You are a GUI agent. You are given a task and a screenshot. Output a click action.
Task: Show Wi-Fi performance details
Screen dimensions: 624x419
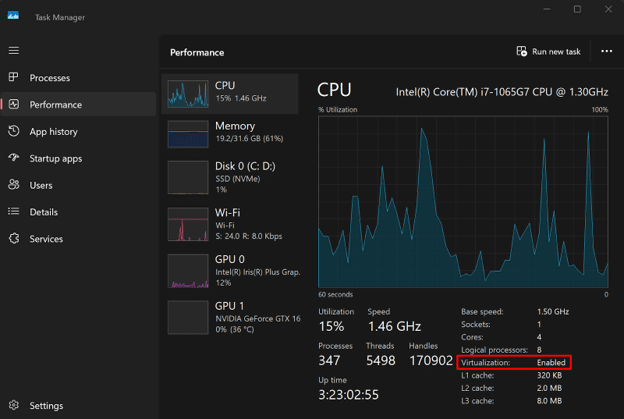pos(188,224)
